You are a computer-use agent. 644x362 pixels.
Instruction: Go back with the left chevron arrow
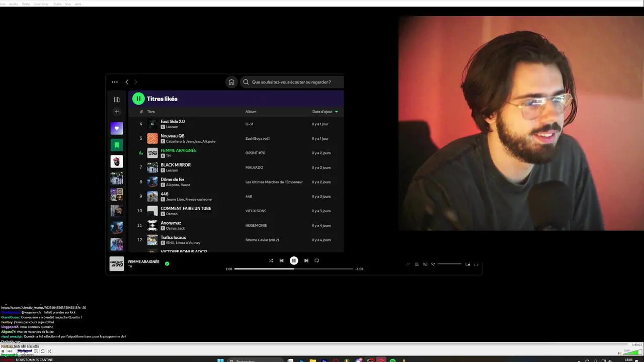pos(127,82)
